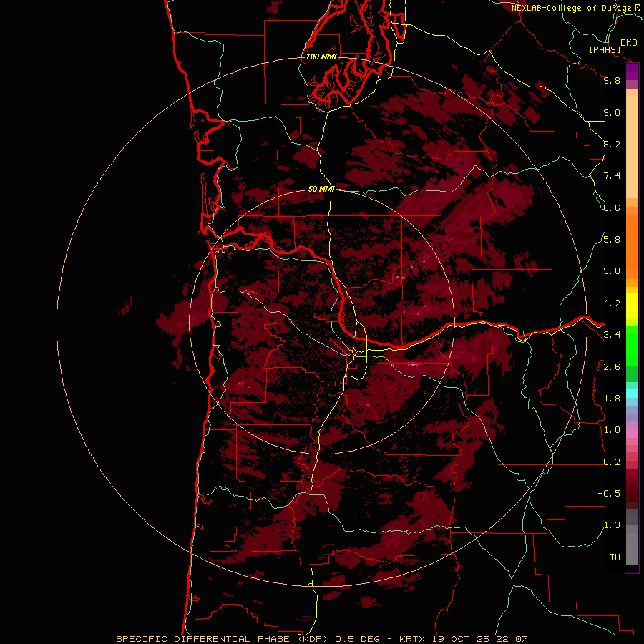Viewport: 644px width, 644px height.
Task: Click the "TH" label on the color scale
Action: [x=615, y=557]
